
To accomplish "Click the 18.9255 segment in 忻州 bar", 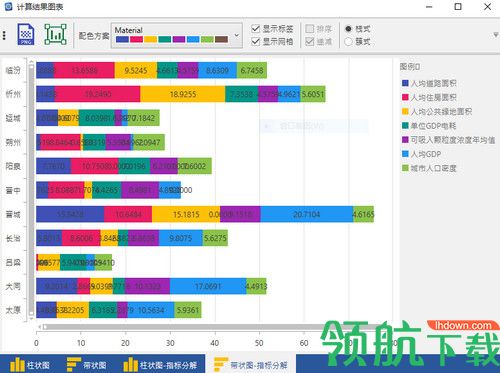I will 183,94.
